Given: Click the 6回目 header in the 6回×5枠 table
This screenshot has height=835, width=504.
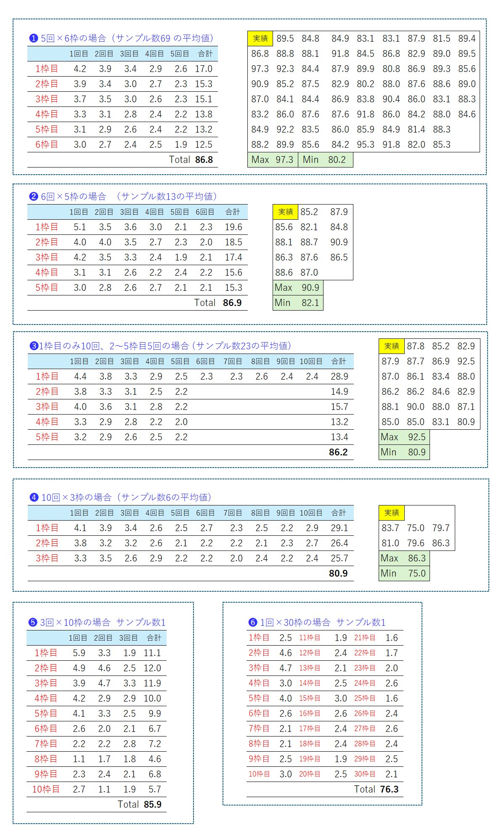Looking at the screenshot, I should coord(205,212).
